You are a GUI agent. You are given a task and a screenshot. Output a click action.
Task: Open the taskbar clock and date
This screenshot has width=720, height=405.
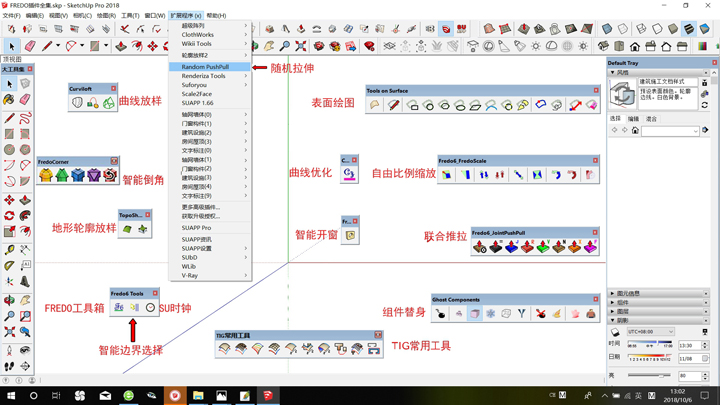[677, 395]
